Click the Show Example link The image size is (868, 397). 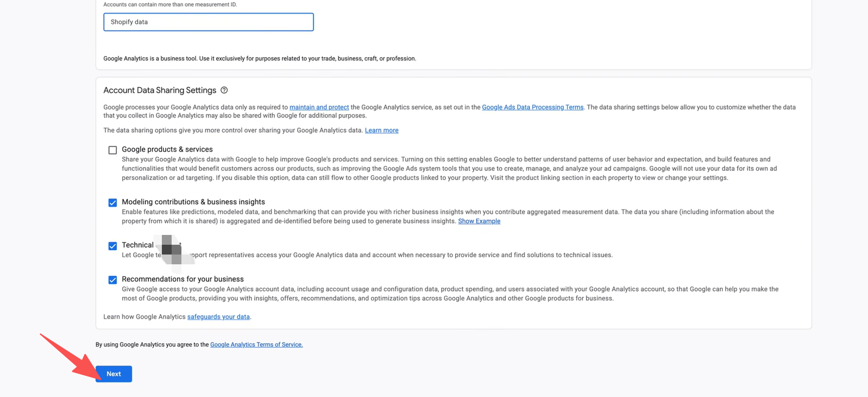tap(479, 221)
